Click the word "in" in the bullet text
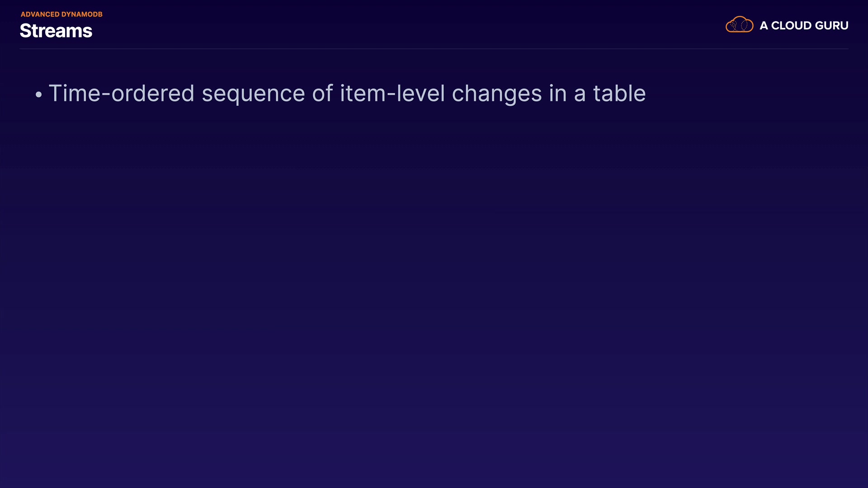The height and width of the screenshot is (488, 868). tap(557, 94)
